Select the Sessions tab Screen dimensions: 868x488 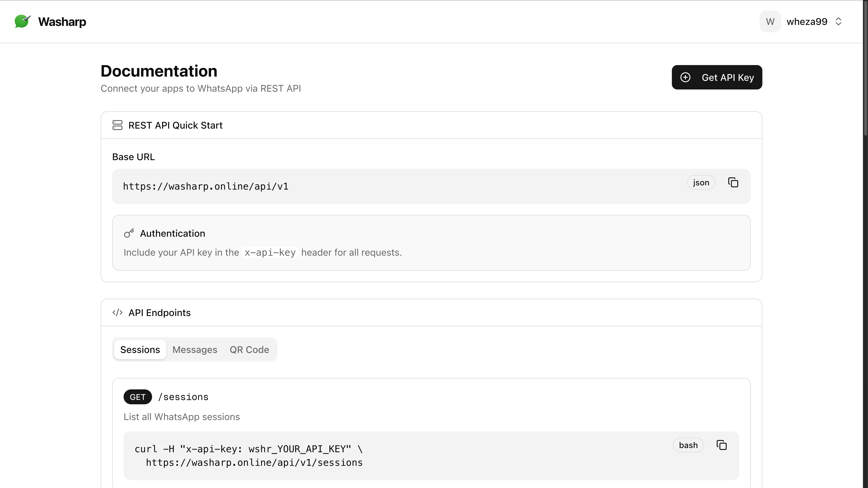pos(140,350)
